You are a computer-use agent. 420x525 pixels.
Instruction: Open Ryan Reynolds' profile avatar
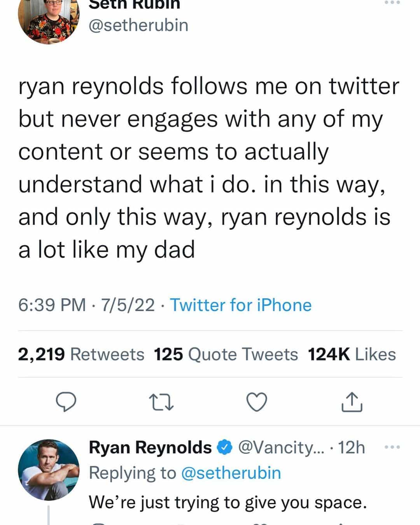click(49, 470)
